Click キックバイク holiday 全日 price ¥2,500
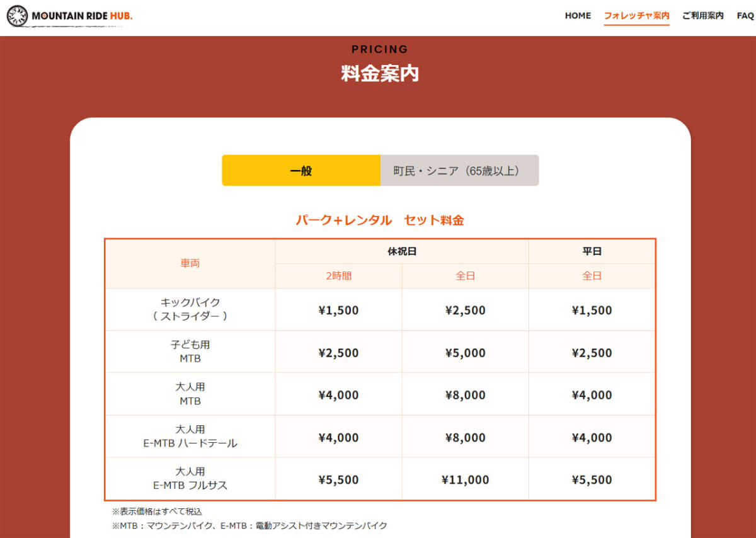Viewport: 756px width, 538px height. tap(466, 310)
